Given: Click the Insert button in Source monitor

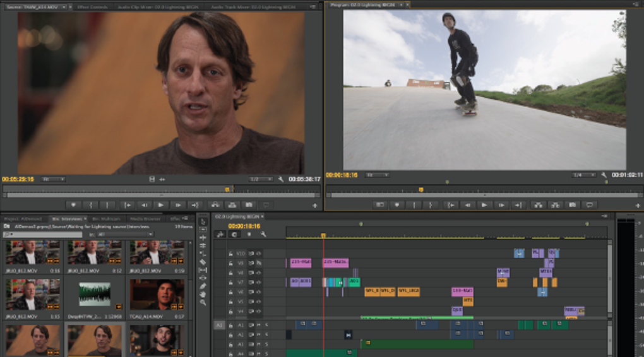Looking at the screenshot, I should pos(215,205).
